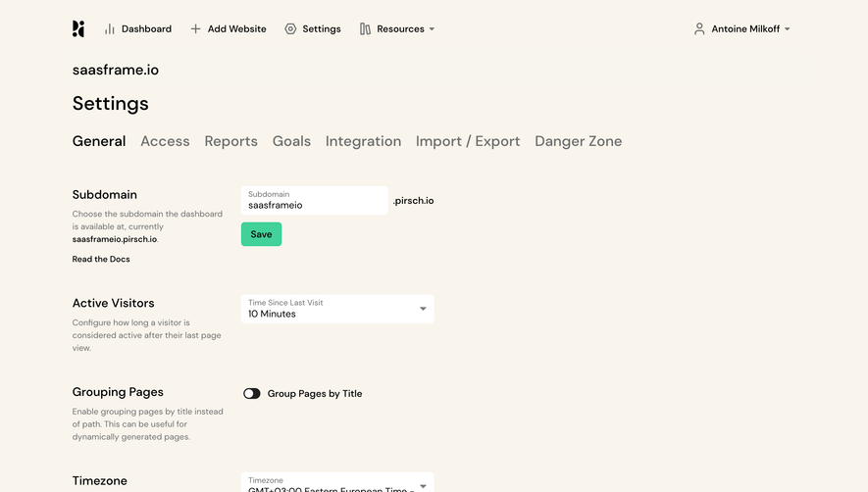
Task: Click the Subdomain section heading
Action: (x=105, y=194)
